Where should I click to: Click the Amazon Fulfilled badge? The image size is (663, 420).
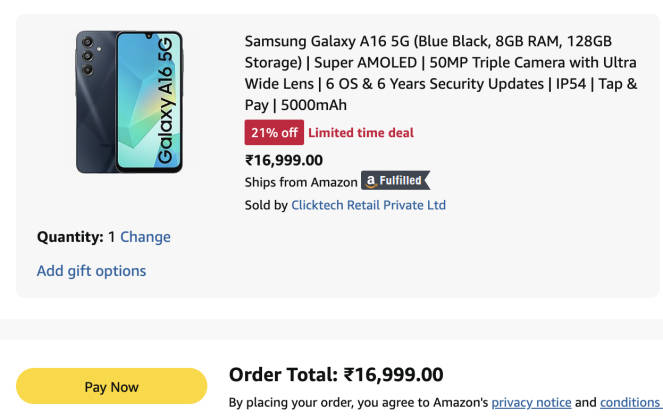(396, 181)
